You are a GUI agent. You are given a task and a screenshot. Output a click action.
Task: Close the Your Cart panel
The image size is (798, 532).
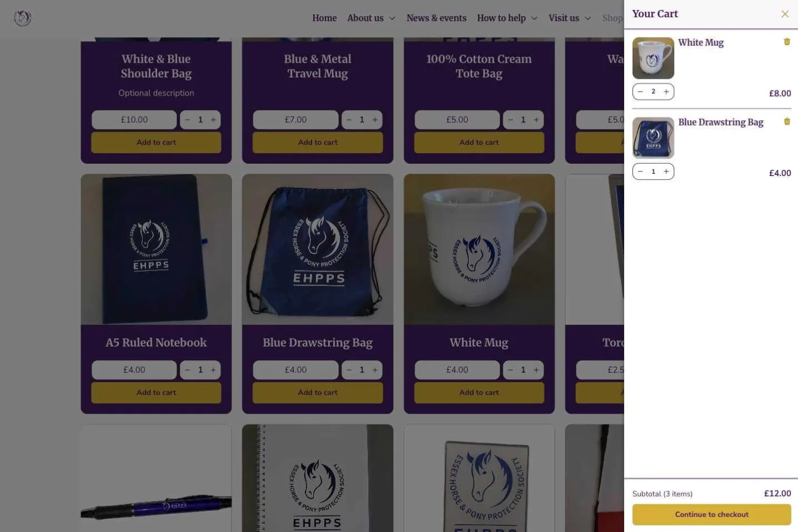(x=785, y=14)
